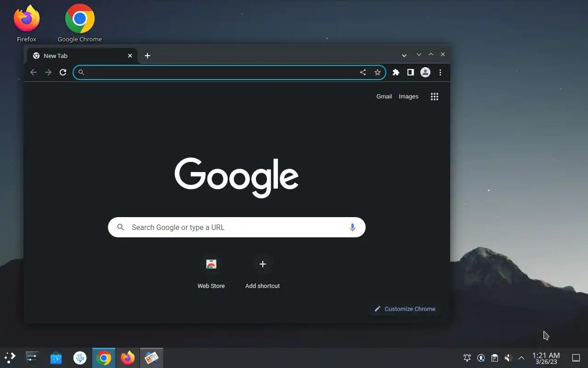This screenshot has width=588, height=368.
Task: Reload the current page
Action: (x=63, y=72)
